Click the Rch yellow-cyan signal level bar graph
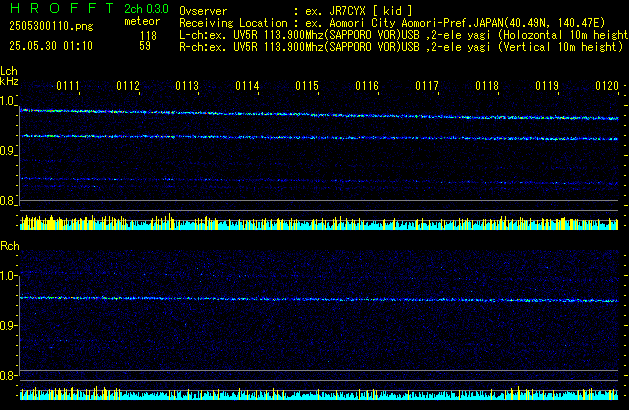The image size is (629, 410). (x=319, y=393)
